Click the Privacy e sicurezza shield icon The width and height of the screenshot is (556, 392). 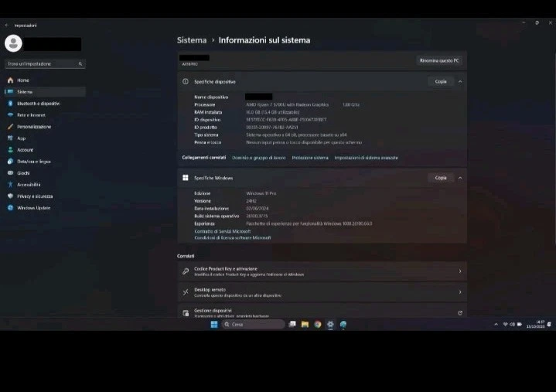(x=10, y=196)
